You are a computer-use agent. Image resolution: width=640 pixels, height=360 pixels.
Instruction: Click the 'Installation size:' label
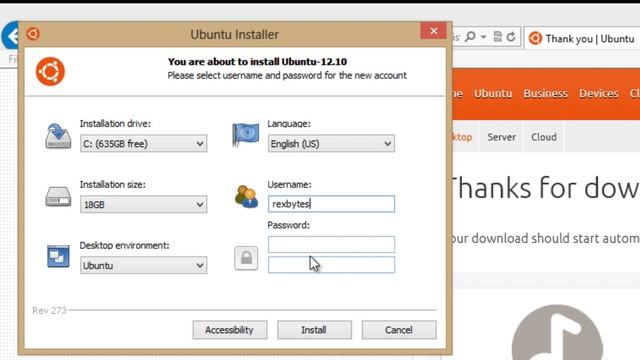[113, 184]
